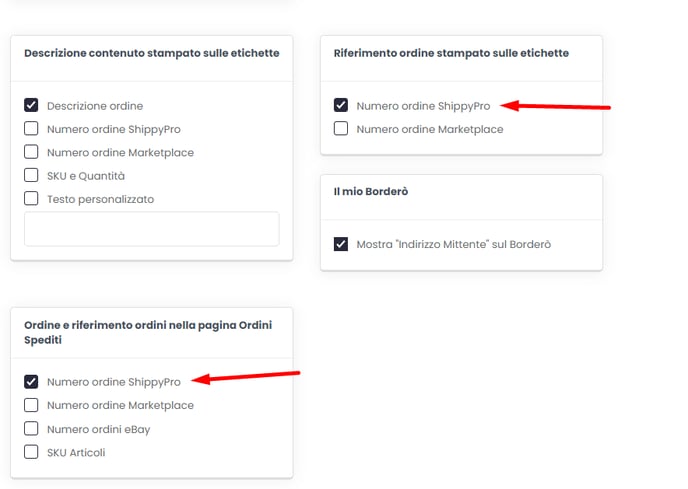Click the 'Numero ordini eBay' label text
The image size is (688, 489).
click(99, 429)
